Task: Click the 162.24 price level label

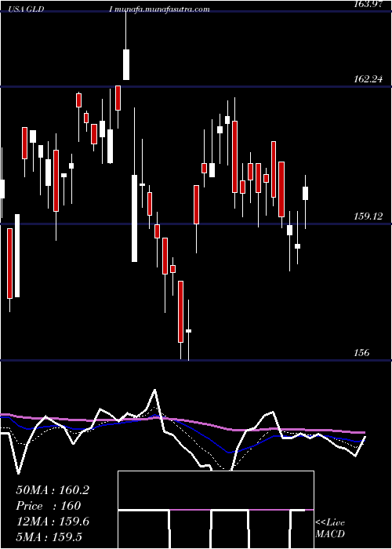Action: point(368,79)
